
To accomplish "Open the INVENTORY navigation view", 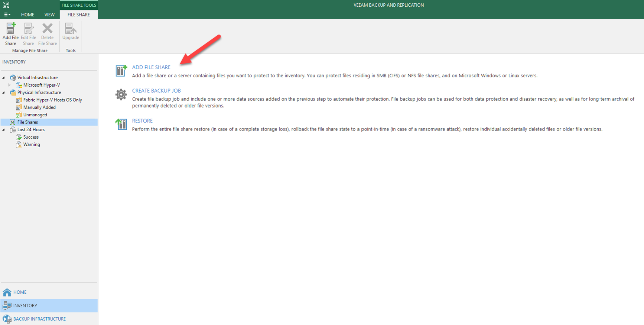I will [49, 306].
